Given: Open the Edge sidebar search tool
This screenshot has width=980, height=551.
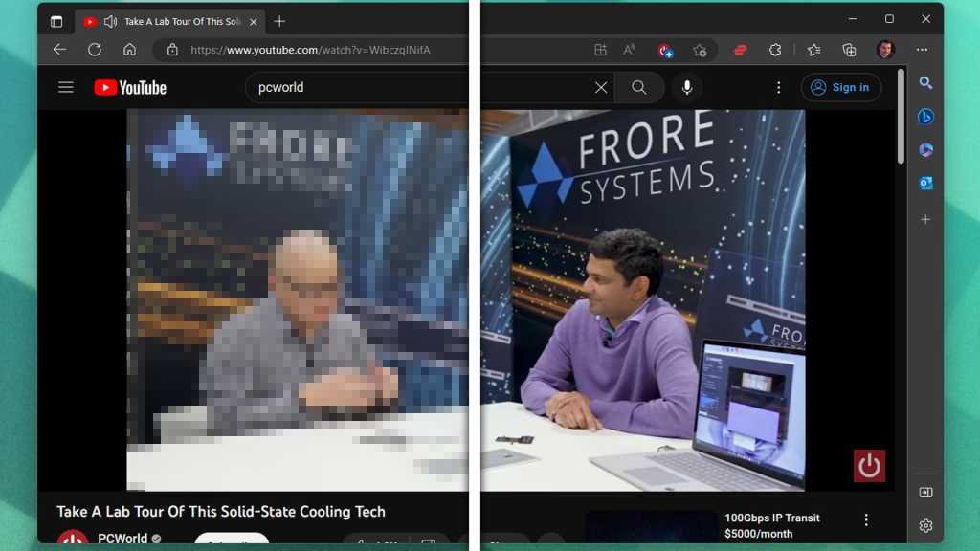Looking at the screenshot, I should point(925,83).
